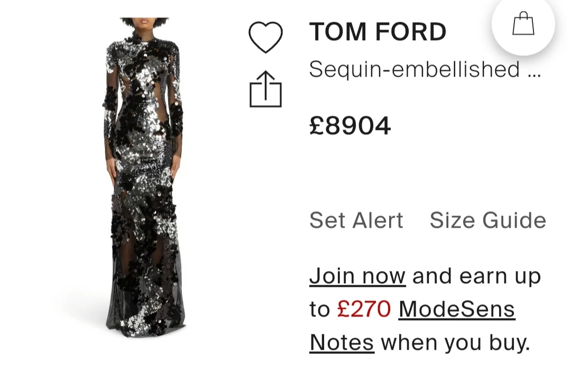Click the red £270 reward amount
Image resolution: width=571 pixels, height=392 pixels.
click(x=364, y=309)
